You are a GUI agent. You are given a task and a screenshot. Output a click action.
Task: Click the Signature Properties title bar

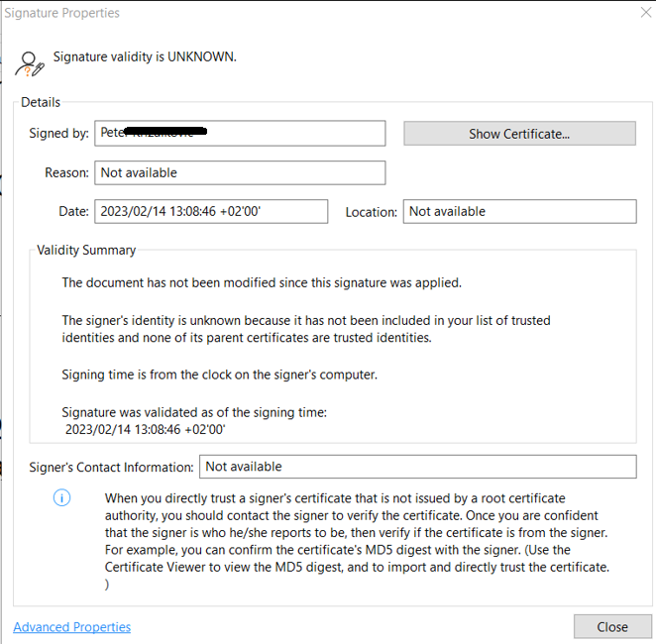pyautogui.click(x=297, y=13)
